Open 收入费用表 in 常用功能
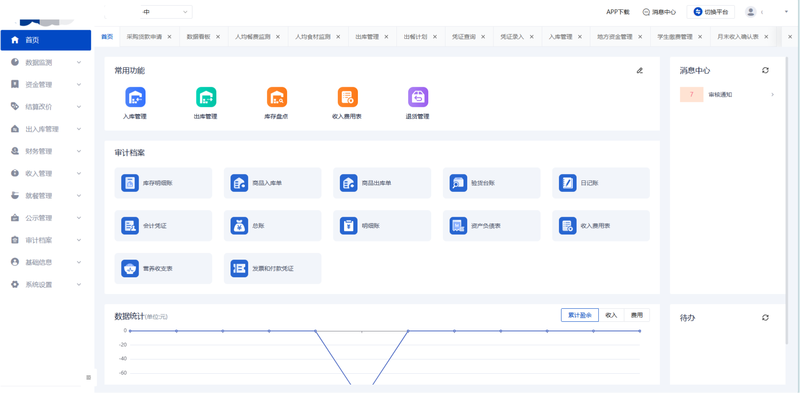The image size is (800, 393). pos(347,97)
